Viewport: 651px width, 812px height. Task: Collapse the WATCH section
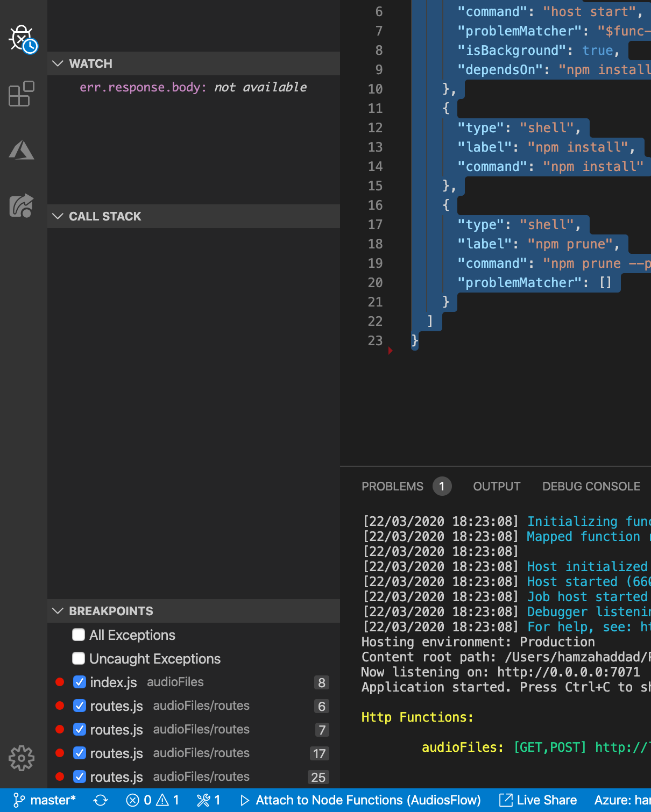coord(194,63)
